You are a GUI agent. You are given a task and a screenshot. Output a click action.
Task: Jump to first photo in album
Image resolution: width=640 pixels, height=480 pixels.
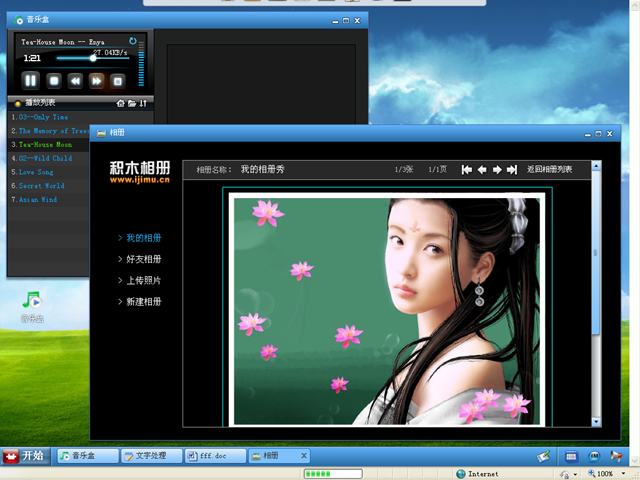[x=467, y=169]
